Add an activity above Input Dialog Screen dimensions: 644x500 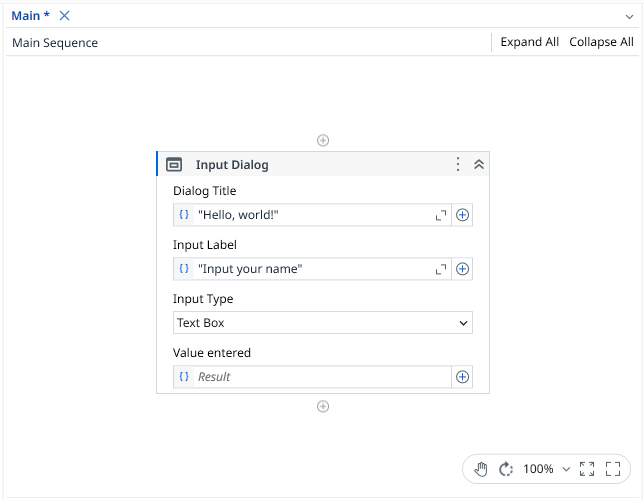[323, 141]
